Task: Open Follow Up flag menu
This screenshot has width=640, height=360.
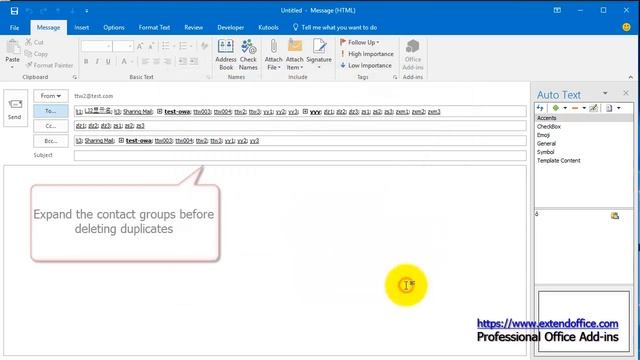Action: click(360, 42)
